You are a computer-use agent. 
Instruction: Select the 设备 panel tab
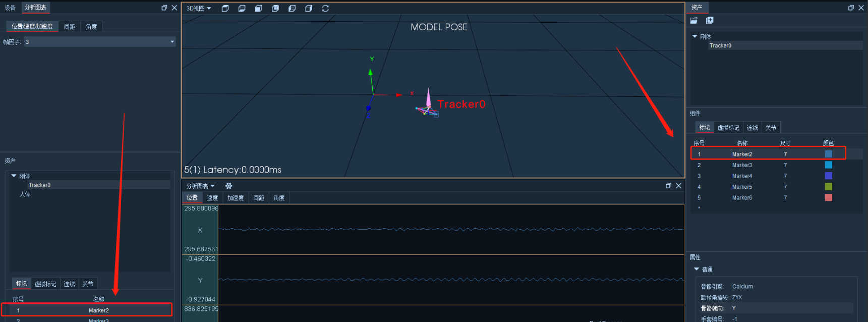pos(10,8)
